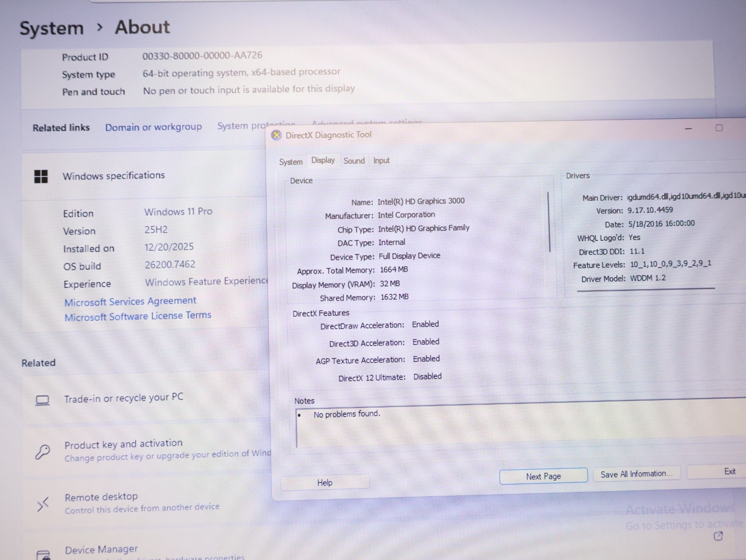Select the OS build value 26200.7462
Image resolution: width=746 pixels, height=560 pixels.
pyautogui.click(x=170, y=264)
